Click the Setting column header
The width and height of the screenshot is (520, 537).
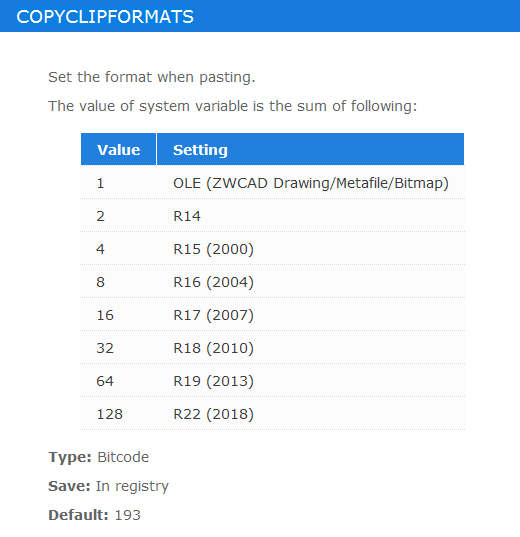(310, 149)
